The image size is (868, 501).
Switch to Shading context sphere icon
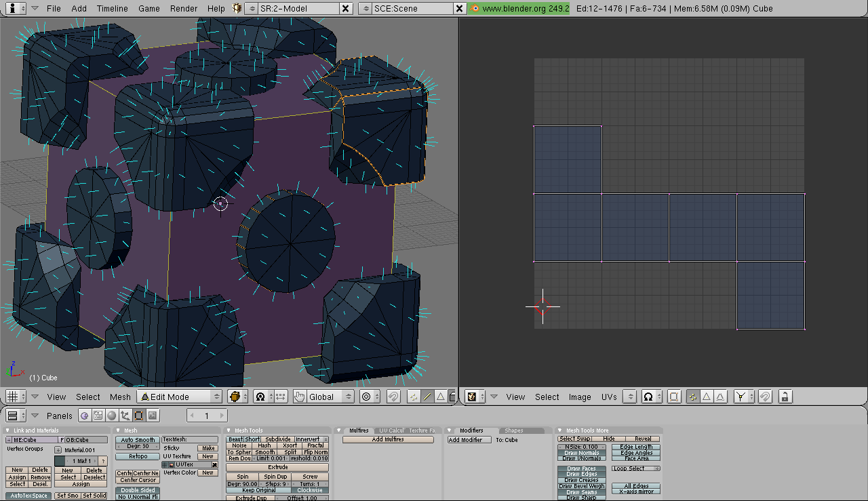(x=111, y=416)
